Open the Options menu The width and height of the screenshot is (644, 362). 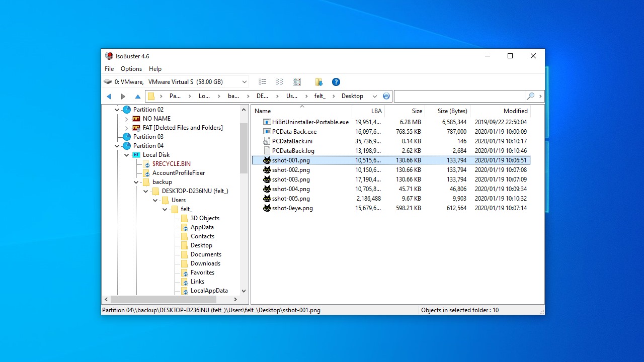[x=131, y=69]
